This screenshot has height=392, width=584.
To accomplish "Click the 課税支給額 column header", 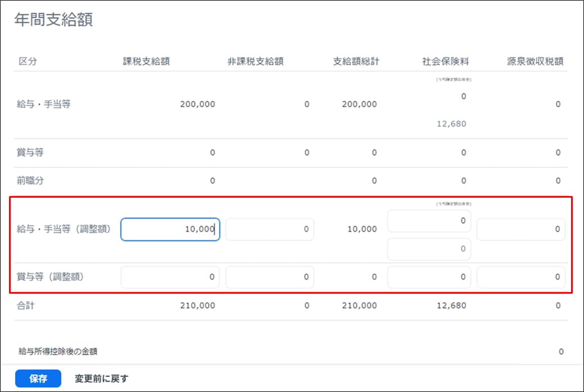I will pyautogui.click(x=146, y=61).
